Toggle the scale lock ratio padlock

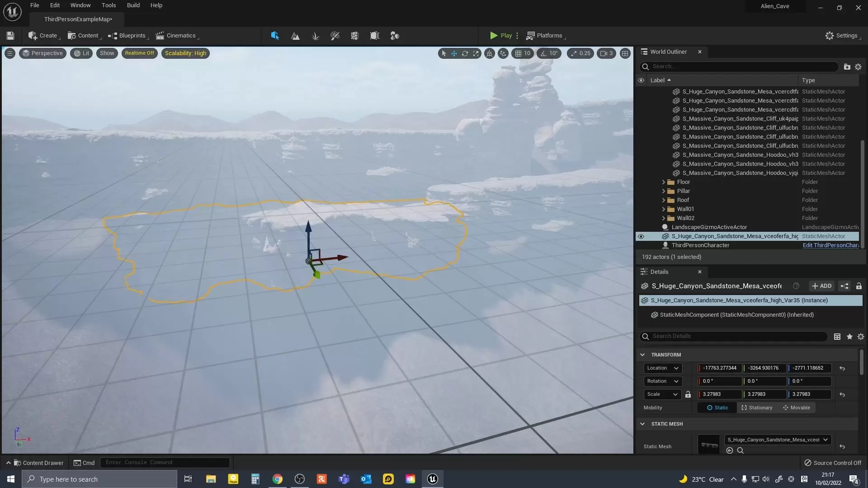point(688,394)
